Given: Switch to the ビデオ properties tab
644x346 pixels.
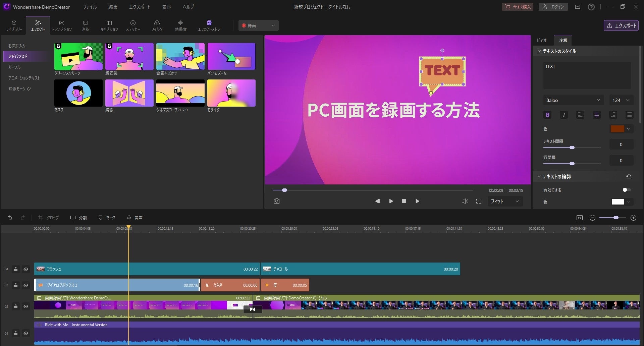Looking at the screenshot, I should coord(541,40).
